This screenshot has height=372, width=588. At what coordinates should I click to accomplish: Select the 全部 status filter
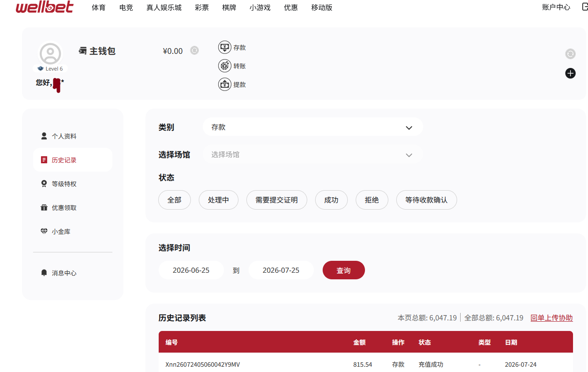(x=175, y=200)
